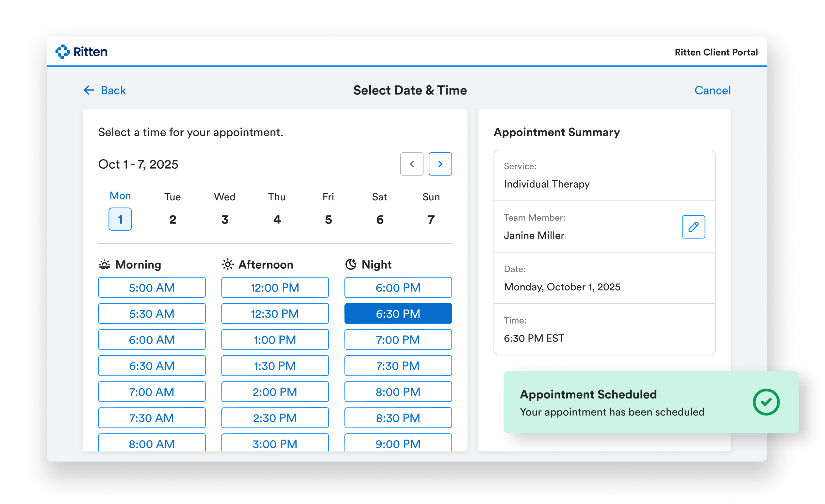Select the 8:00 PM time slot
Image resolution: width=825 pixels, height=504 pixels.
(398, 392)
